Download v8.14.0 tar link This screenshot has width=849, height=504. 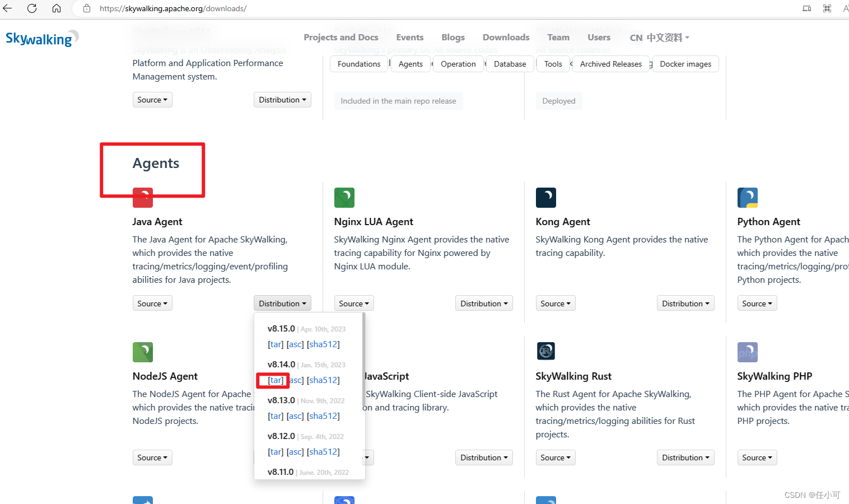(276, 380)
